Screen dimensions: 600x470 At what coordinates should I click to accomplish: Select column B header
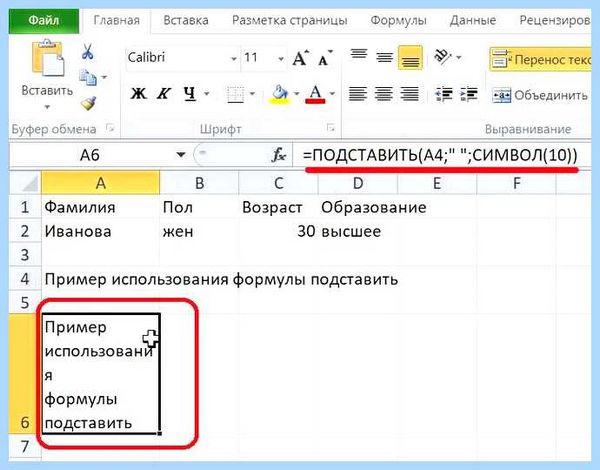[x=199, y=183]
